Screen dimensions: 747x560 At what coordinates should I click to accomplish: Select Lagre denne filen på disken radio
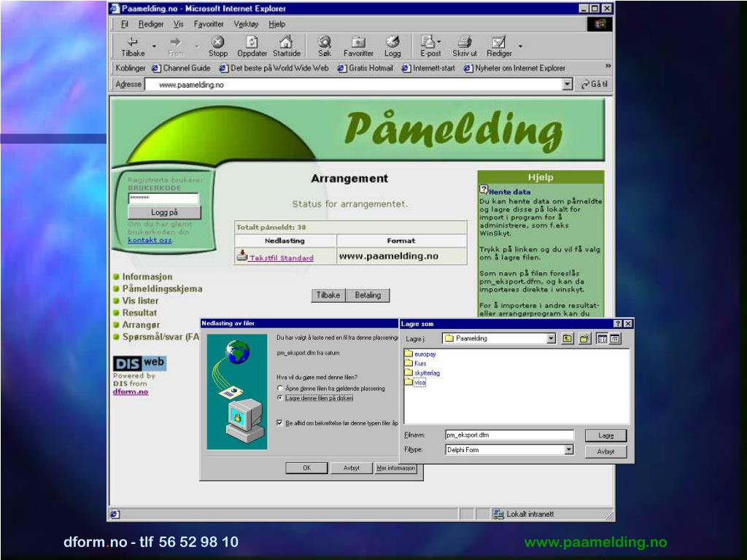pos(280,398)
